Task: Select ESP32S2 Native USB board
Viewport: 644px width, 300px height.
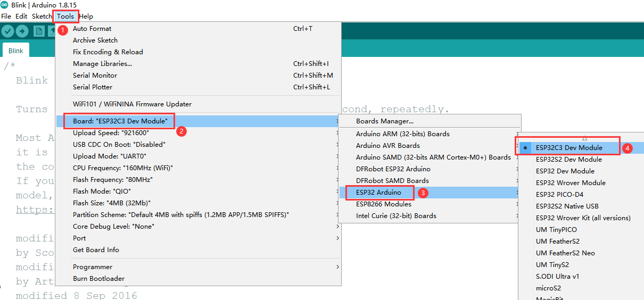Action: click(581, 206)
